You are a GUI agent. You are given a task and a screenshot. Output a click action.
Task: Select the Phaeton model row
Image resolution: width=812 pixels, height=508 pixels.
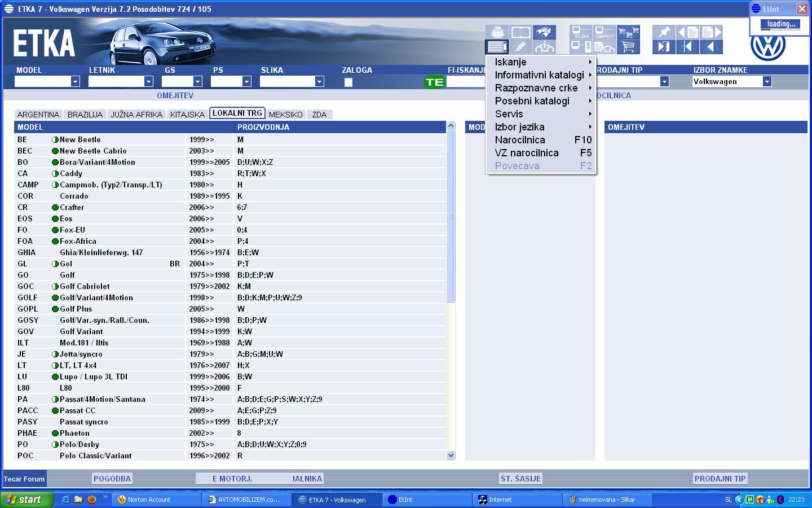(x=231, y=433)
